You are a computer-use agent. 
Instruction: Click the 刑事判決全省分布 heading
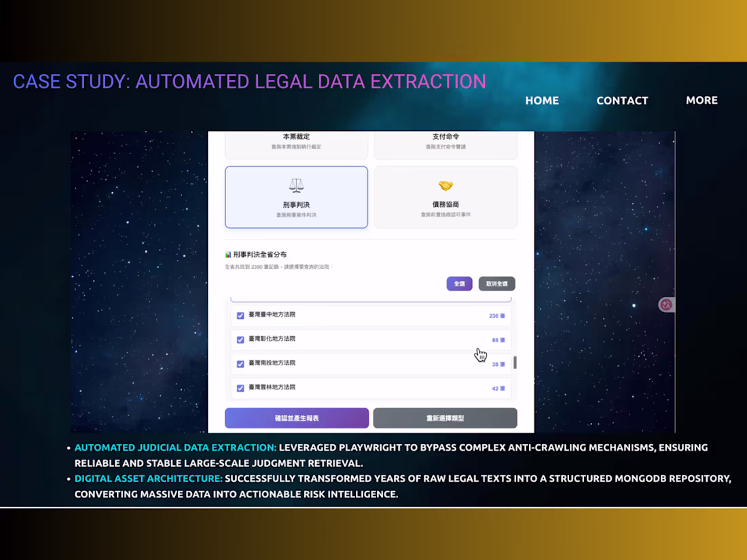tap(259, 255)
